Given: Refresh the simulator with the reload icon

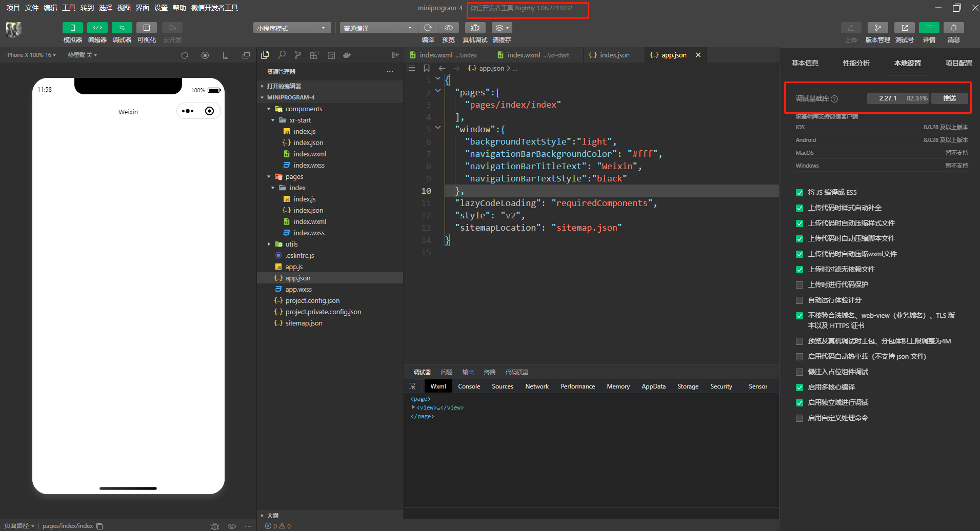Looking at the screenshot, I should (185, 55).
